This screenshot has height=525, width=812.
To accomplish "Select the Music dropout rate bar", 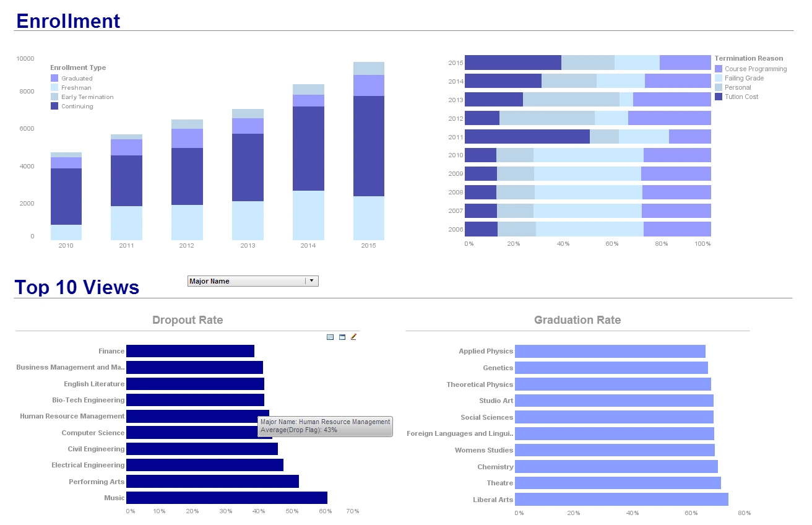I will (x=226, y=497).
